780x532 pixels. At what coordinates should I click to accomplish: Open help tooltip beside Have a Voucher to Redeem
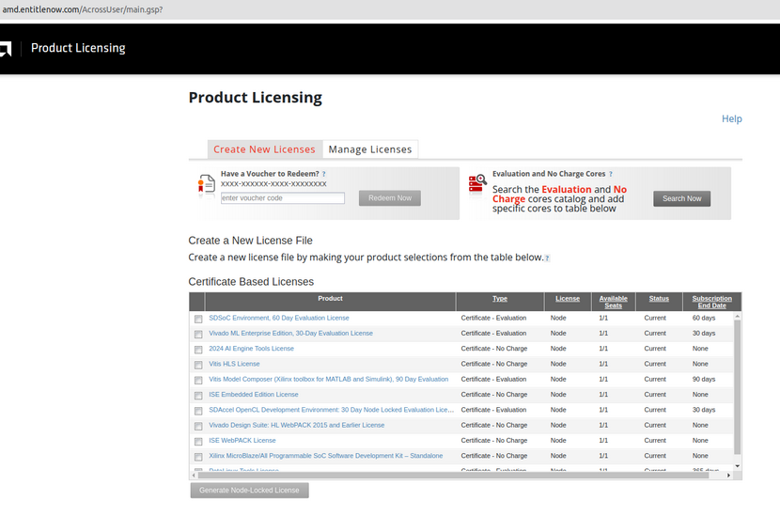[324, 174]
